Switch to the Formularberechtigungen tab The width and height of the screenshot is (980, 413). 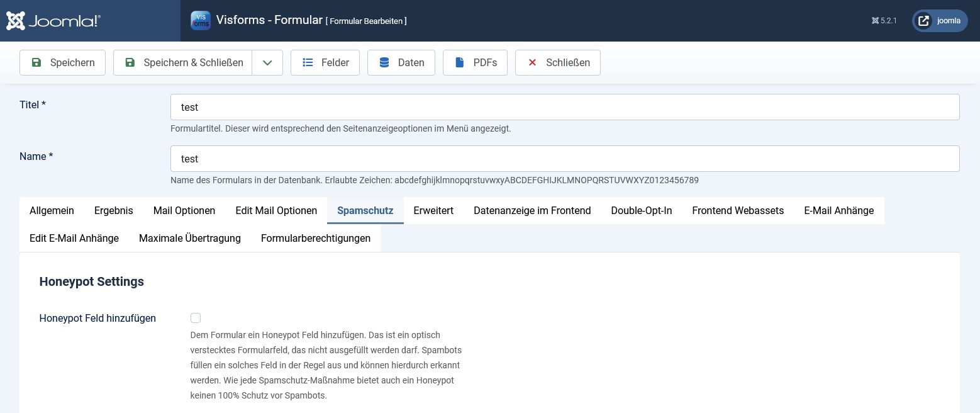(x=316, y=238)
